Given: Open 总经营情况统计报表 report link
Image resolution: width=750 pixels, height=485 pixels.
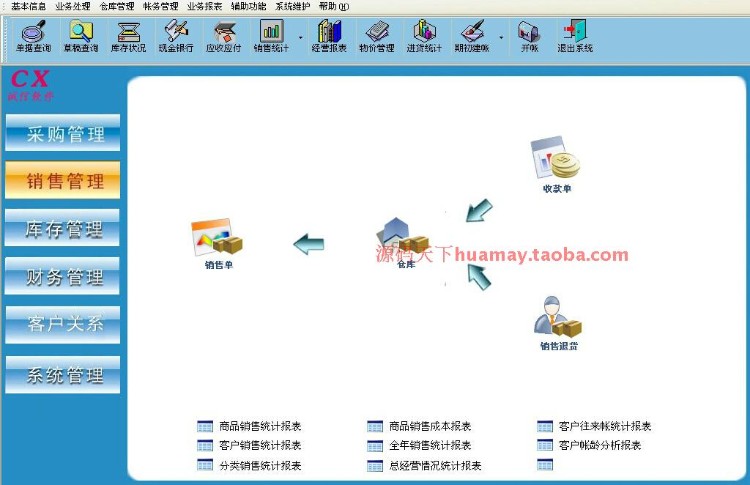Looking at the screenshot, I should [x=435, y=465].
